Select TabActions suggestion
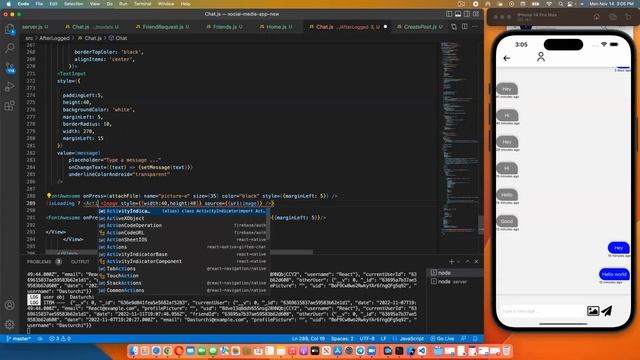Screen dimensions: 640x360 (x=183, y=269)
